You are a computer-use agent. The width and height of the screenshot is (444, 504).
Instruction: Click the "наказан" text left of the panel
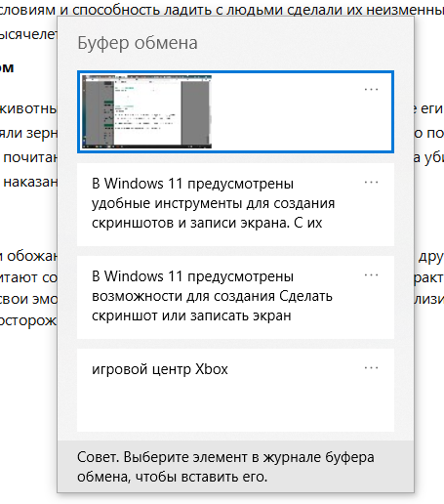point(30,182)
